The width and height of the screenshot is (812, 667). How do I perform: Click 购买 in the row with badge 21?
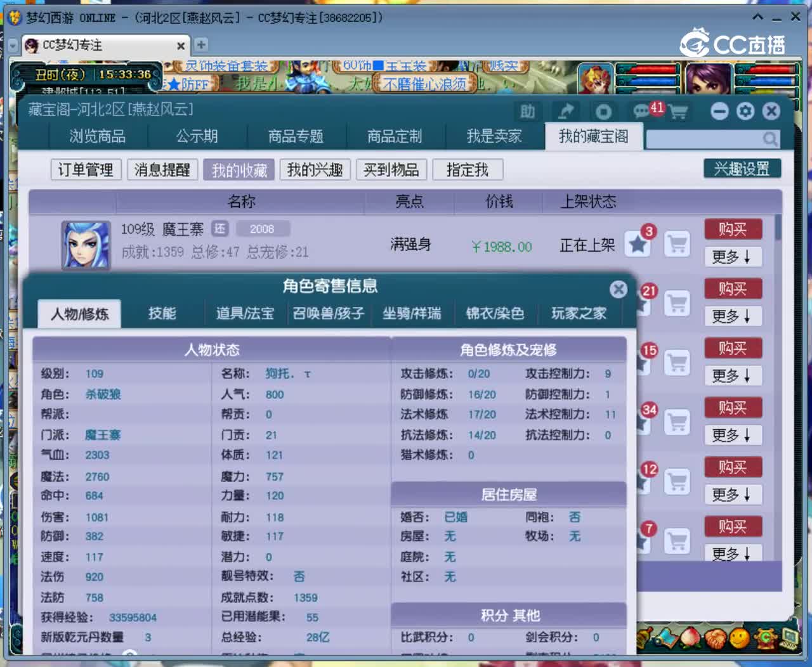tap(733, 288)
